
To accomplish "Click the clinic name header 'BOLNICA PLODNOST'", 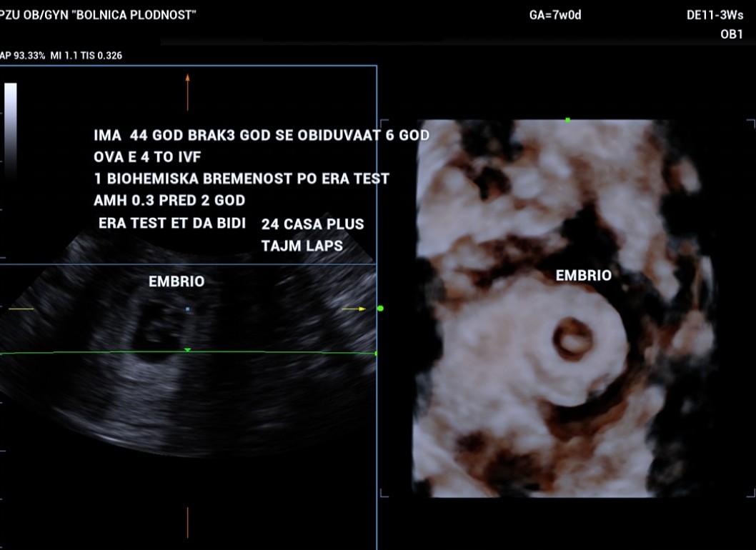I will point(134,15).
